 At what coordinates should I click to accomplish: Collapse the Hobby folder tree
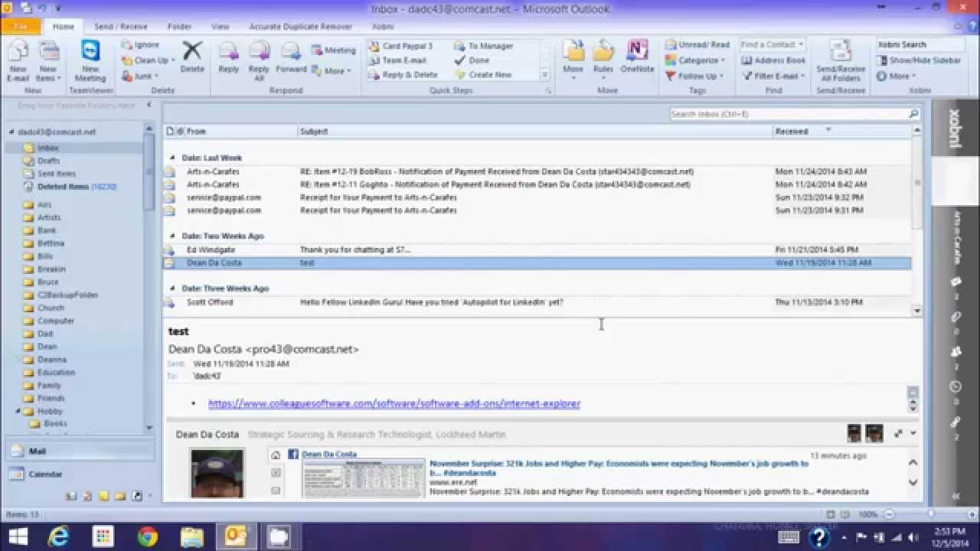pyautogui.click(x=18, y=411)
